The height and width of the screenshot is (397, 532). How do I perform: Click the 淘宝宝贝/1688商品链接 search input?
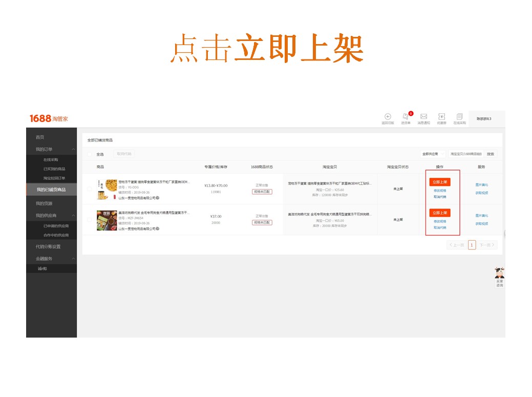(x=466, y=154)
